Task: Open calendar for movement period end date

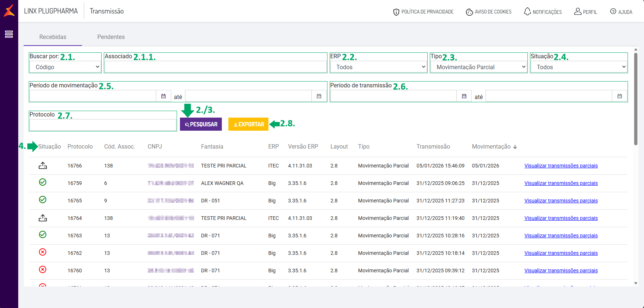Action: 319,96
